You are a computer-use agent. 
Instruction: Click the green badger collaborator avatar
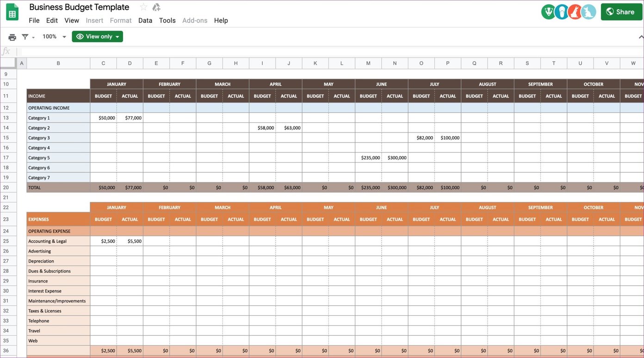click(548, 12)
